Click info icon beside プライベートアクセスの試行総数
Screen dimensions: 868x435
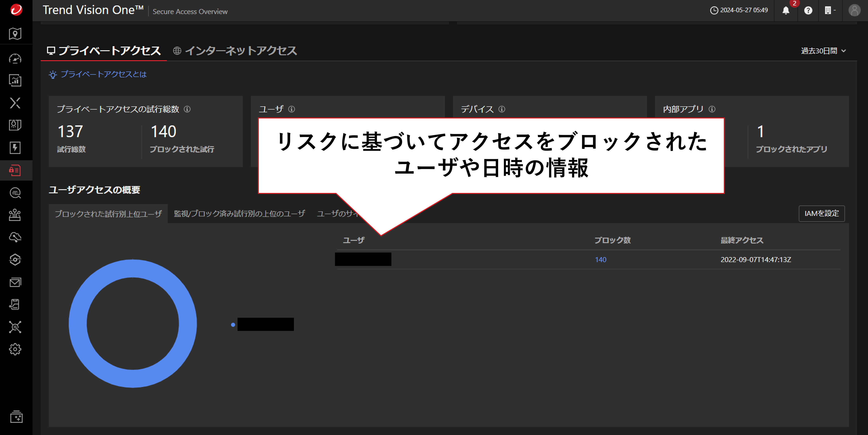[187, 109]
